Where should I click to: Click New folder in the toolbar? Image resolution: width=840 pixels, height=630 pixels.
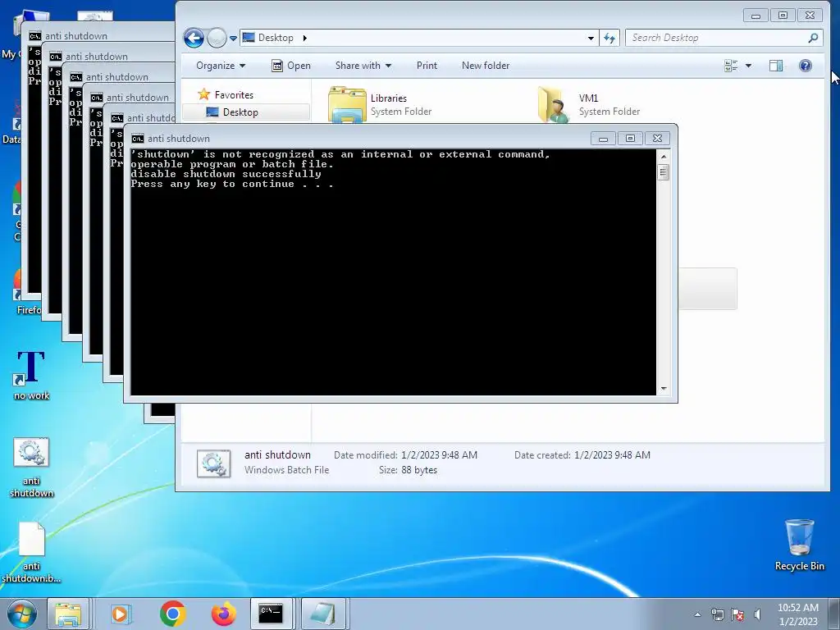(486, 66)
